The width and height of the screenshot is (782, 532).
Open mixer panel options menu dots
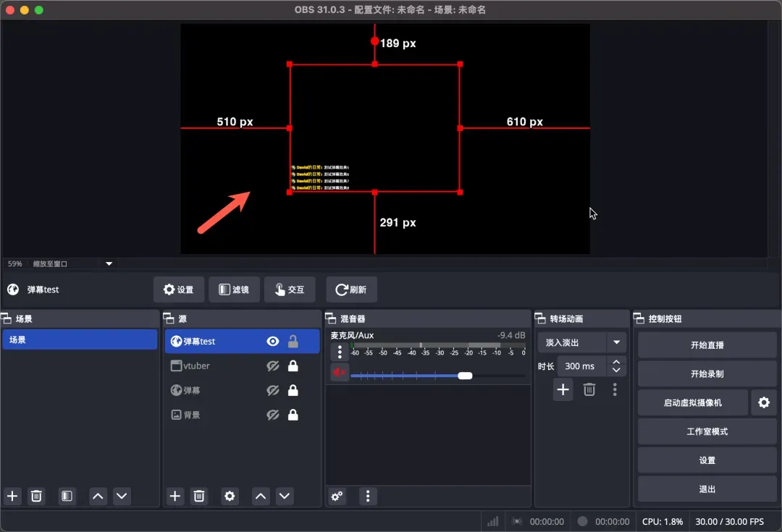(368, 496)
